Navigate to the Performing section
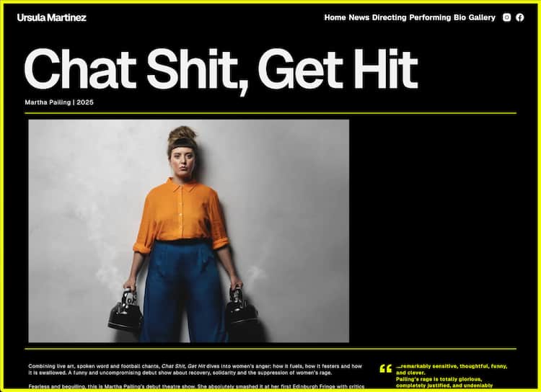 point(430,17)
